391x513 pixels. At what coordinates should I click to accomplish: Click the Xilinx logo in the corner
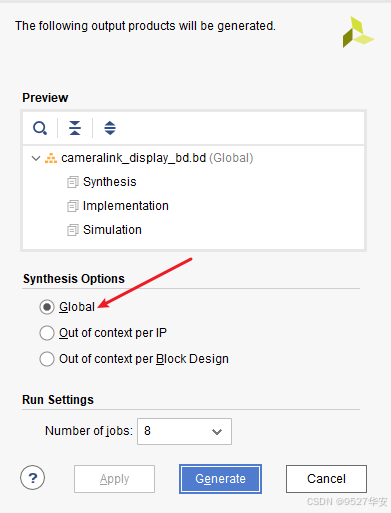click(x=358, y=32)
